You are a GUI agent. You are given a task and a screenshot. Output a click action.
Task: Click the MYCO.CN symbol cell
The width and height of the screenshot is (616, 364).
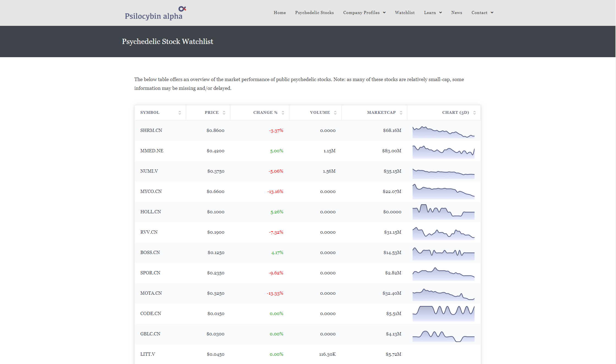pos(151,191)
